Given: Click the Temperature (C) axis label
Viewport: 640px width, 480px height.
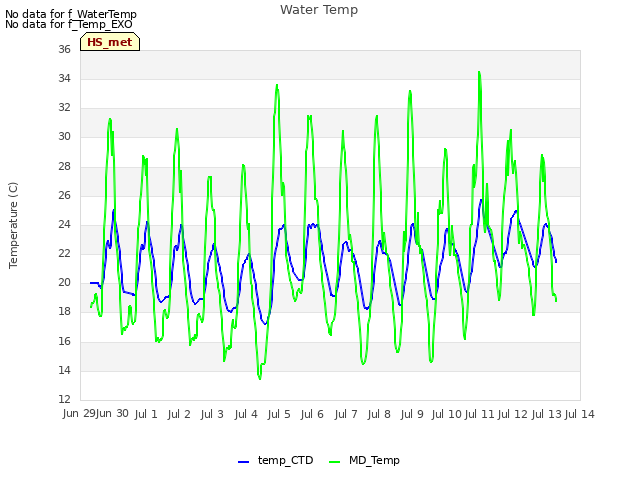Looking at the screenshot, I should pyautogui.click(x=13, y=225).
